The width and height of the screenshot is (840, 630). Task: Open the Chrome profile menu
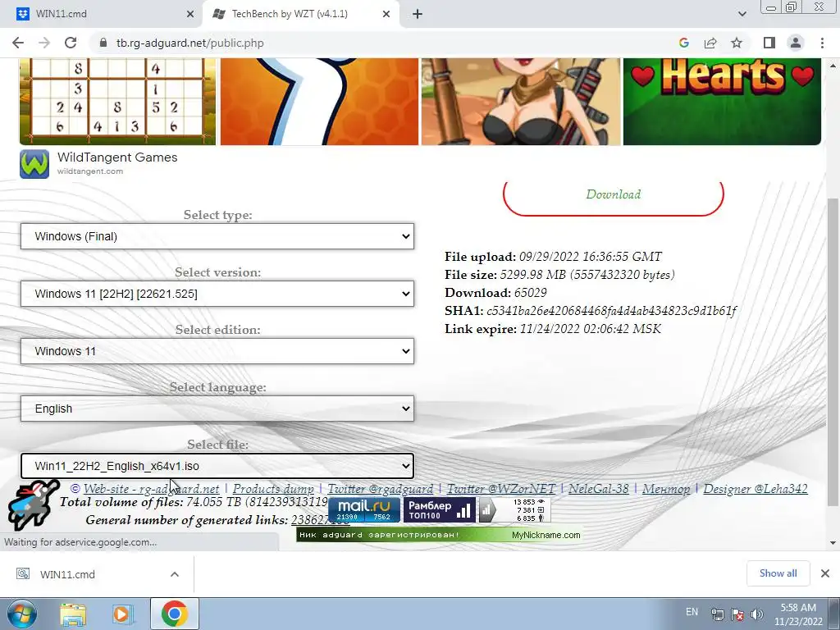[796, 43]
